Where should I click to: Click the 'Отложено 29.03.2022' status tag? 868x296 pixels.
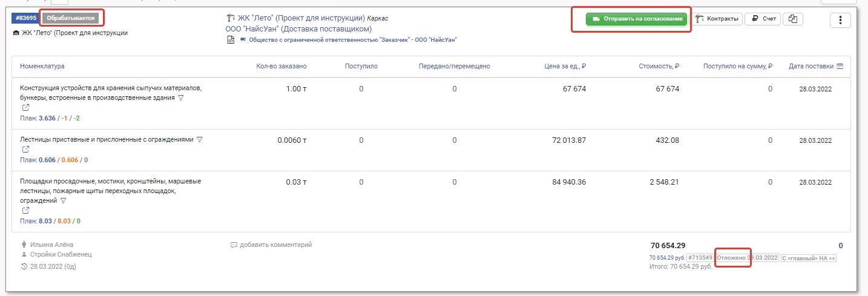tap(748, 258)
